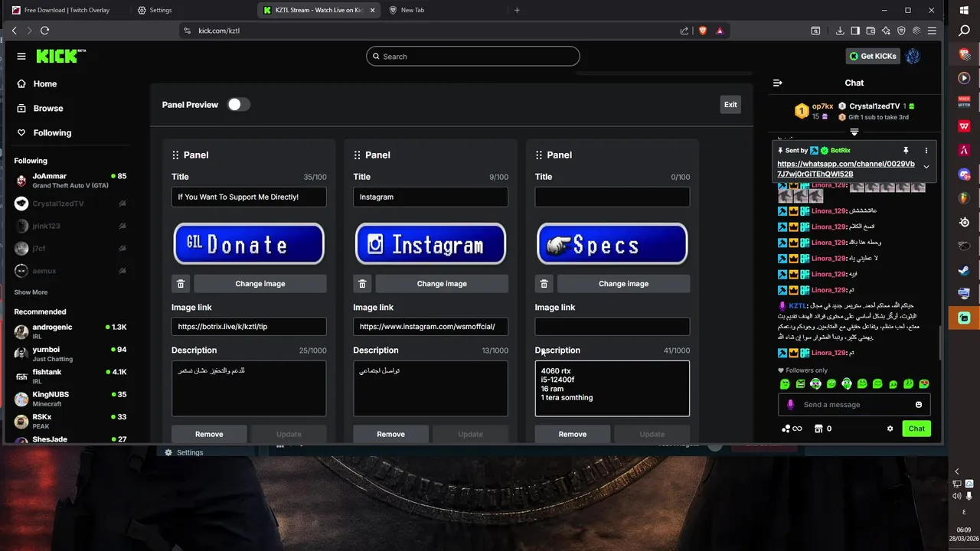Open JoAmmar channel in Following
980x551 pixels.
(x=70, y=181)
